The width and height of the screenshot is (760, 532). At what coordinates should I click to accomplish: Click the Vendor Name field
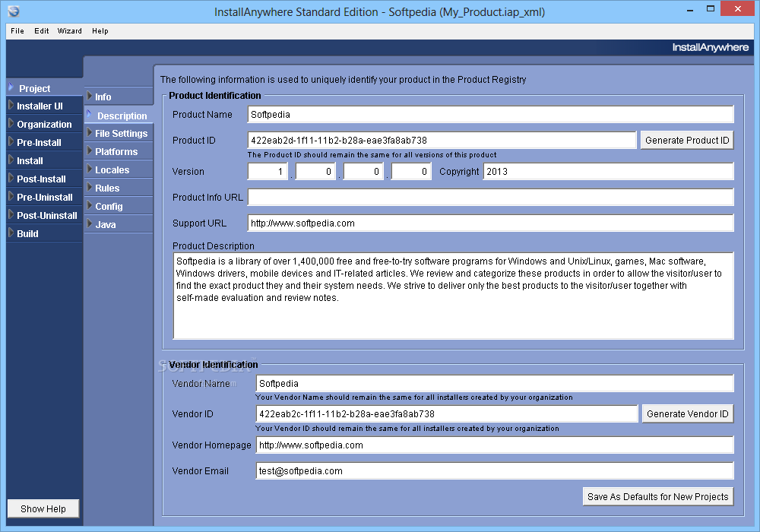tap(495, 383)
